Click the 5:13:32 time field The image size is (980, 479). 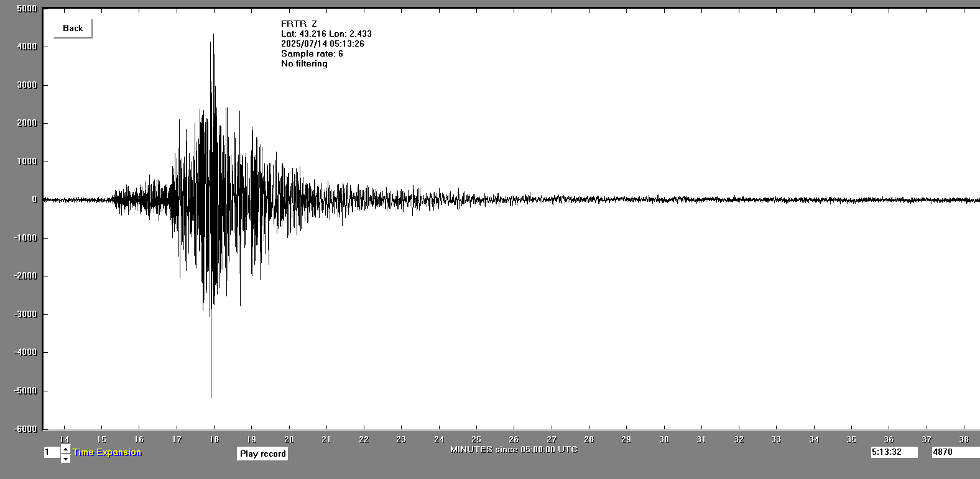(894, 452)
